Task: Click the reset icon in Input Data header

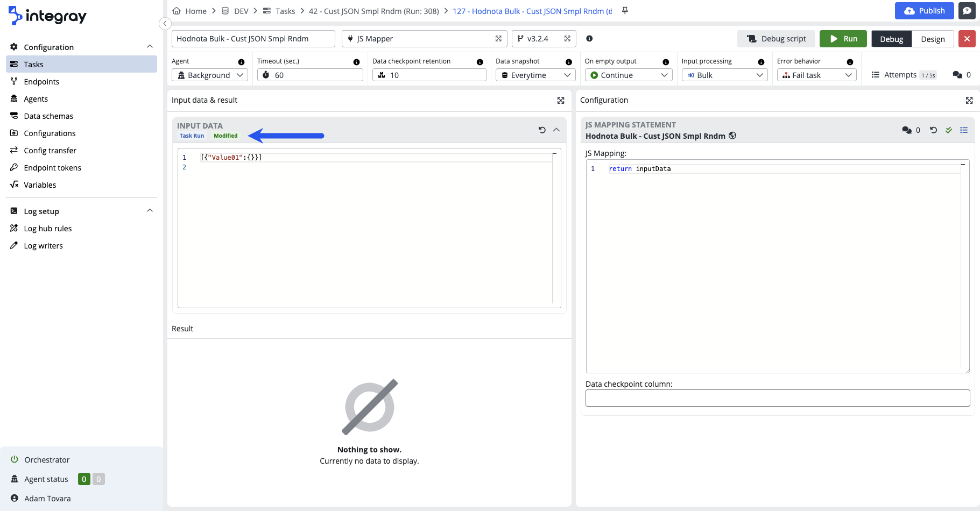Action: (542, 130)
